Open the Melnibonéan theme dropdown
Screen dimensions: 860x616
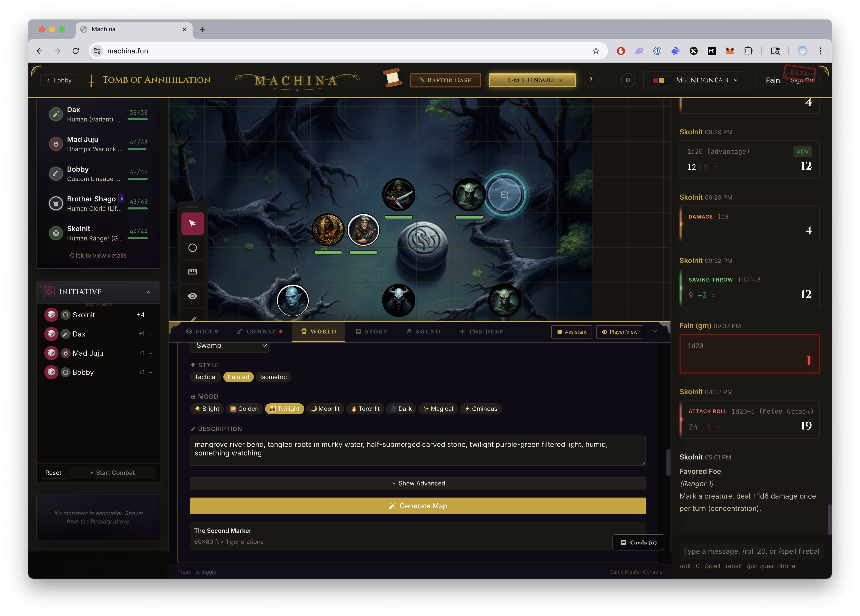tap(695, 80)
